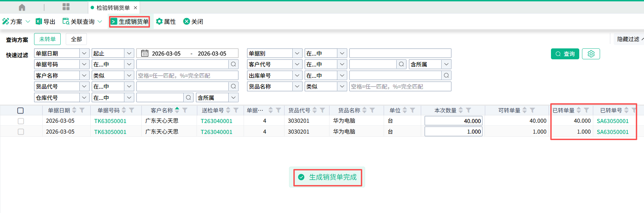Click filter funnel icon on 单据日期 column

click(x=82, y=110)
